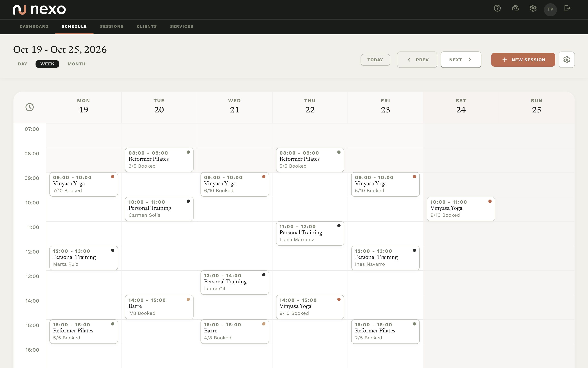
Task: Open Tuesday 14:00 Barre session
Action: point(159,307)
